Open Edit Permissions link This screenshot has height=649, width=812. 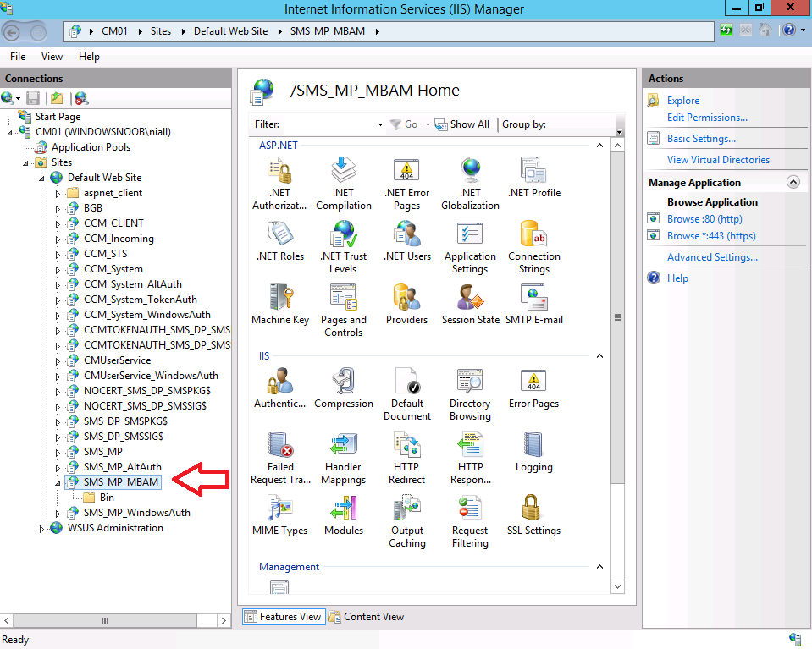[x=707, y=118]
